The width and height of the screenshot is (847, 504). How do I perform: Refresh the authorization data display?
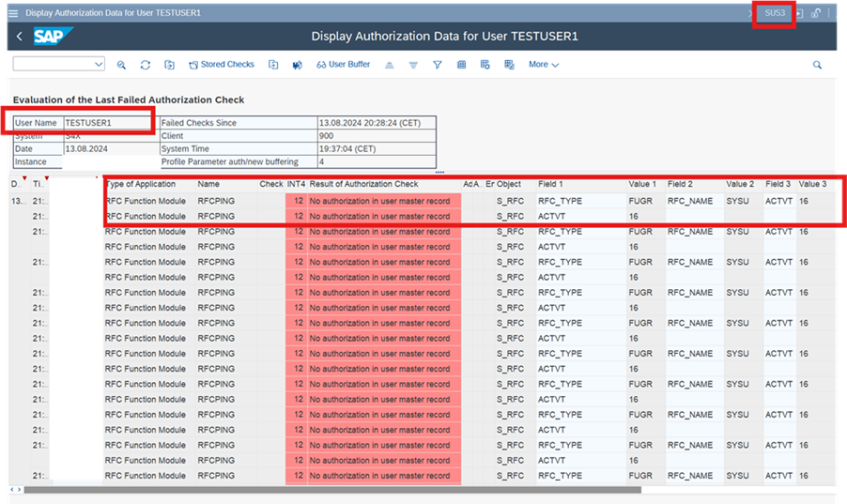pyautogui.click(x=146, y=65)
